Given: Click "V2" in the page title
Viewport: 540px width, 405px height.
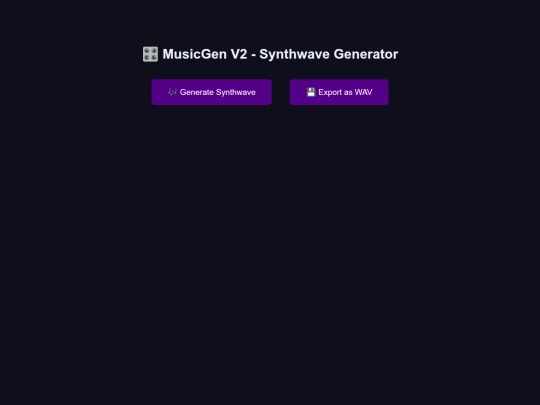Looking at the screenshot, I should point(239,54).
